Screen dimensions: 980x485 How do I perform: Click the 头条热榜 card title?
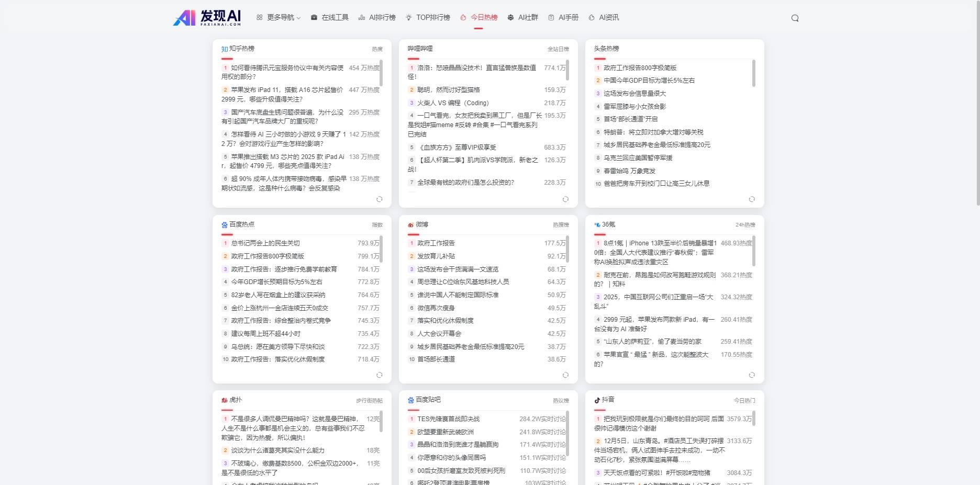pos(606,49)
